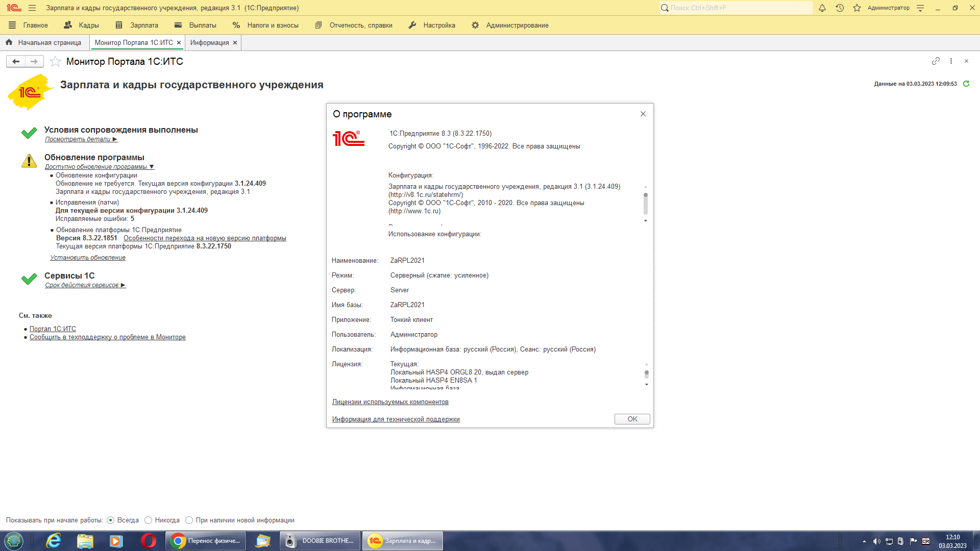
Task: Launch Opera browser from taskbar
Action: coord(148,541)
